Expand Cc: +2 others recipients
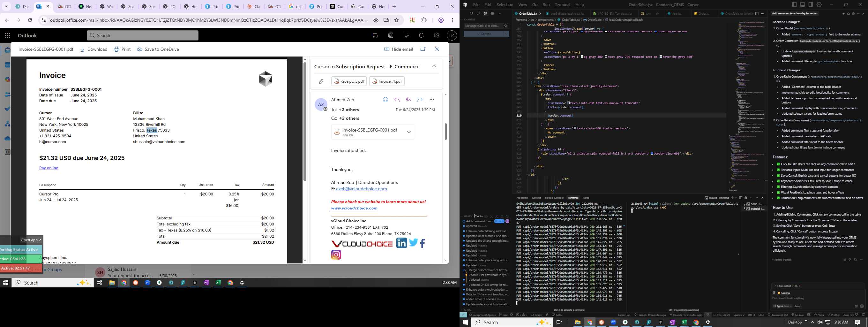The width and height of the screenshot is (868, 327). click(x=349, y=118)
